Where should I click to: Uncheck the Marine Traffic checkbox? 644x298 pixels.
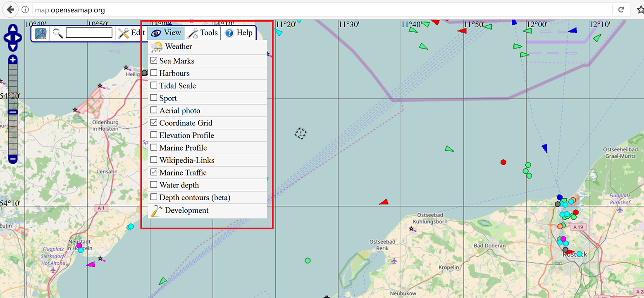(x=154, y=173)
